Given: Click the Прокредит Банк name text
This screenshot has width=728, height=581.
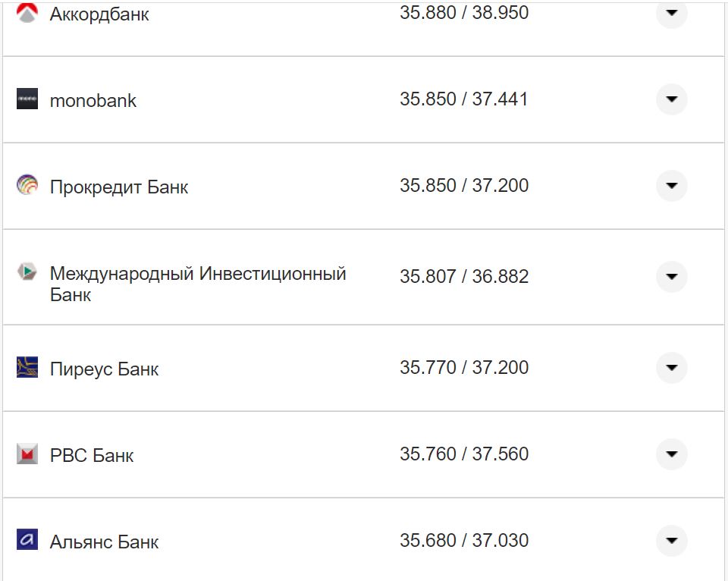Looking at the screenshot, I should [x=118, y=186].
